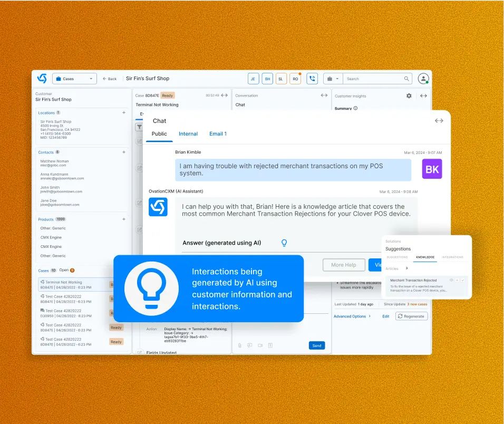Accept the Merchant Transaction Rejected article checkmark
This screenshot has width=504, height=424.
(x=462, y=280)
